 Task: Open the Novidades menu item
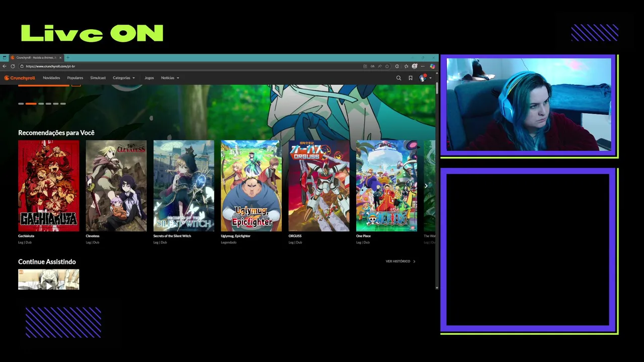coord(51,78)
